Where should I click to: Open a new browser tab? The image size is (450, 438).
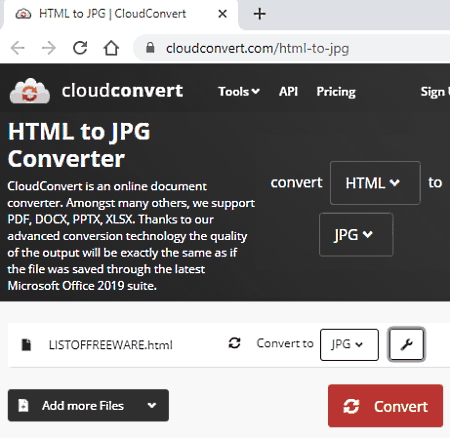tap(259, 14)
